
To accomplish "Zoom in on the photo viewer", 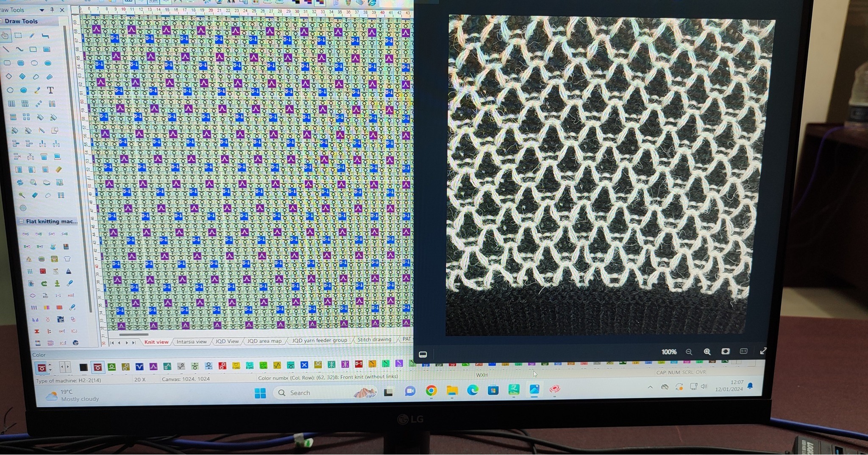I will click(707, 352).
